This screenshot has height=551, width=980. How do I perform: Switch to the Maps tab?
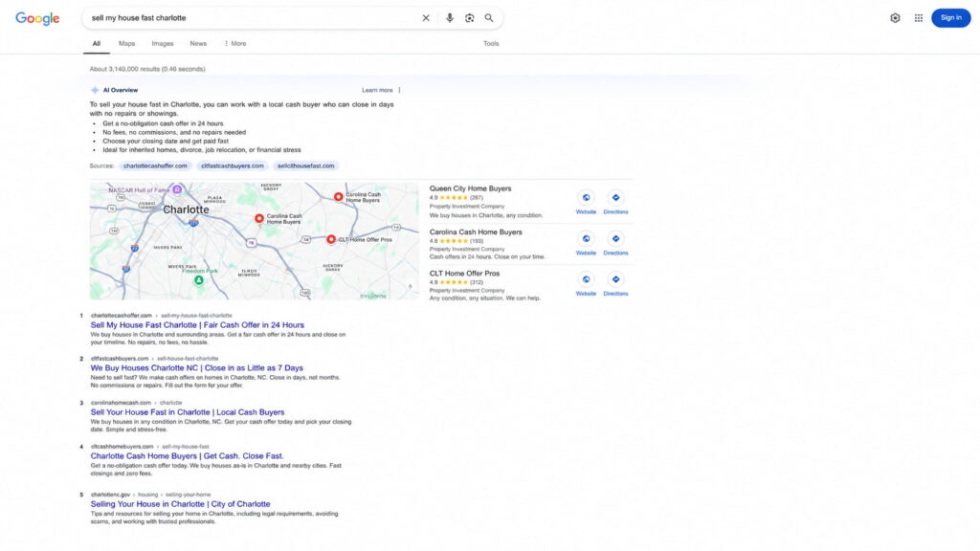click(127, 44)
